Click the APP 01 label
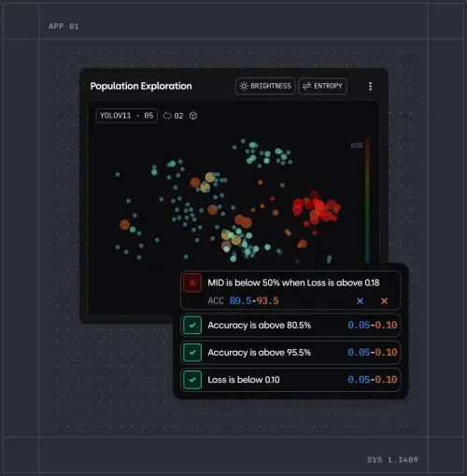Image resolution: width=467 pixels, height=476 pixels. (x=64, y=26)
